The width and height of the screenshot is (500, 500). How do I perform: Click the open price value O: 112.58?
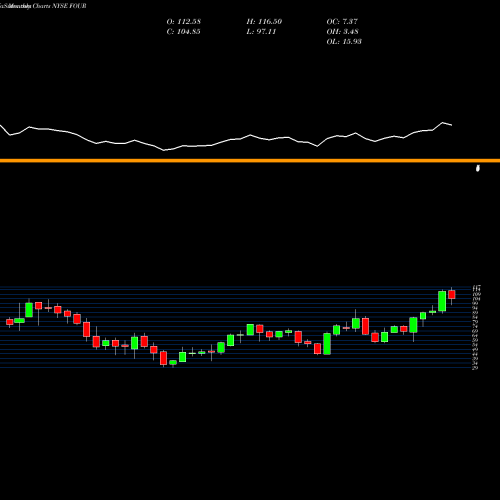(x=184, y=22)
